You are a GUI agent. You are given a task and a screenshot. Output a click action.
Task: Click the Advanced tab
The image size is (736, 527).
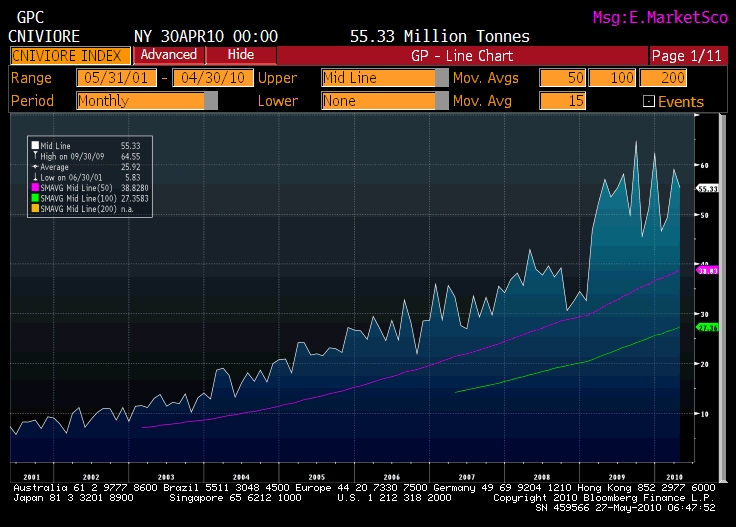[x=168, y=55]
